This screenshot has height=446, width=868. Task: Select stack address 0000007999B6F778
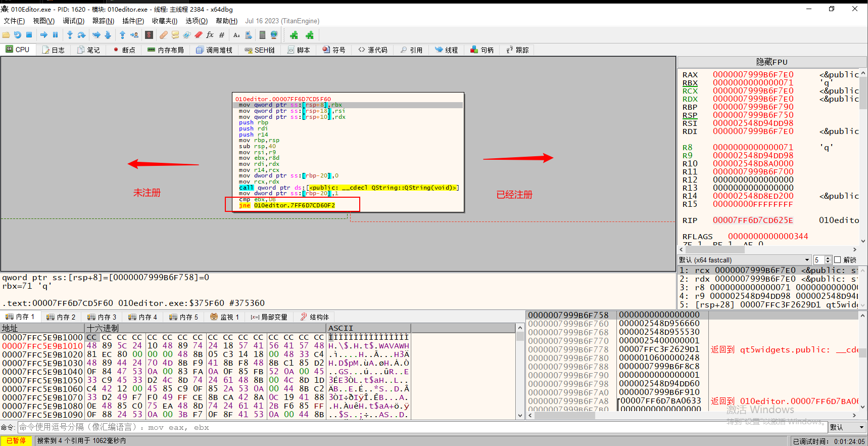pos(568,349)
